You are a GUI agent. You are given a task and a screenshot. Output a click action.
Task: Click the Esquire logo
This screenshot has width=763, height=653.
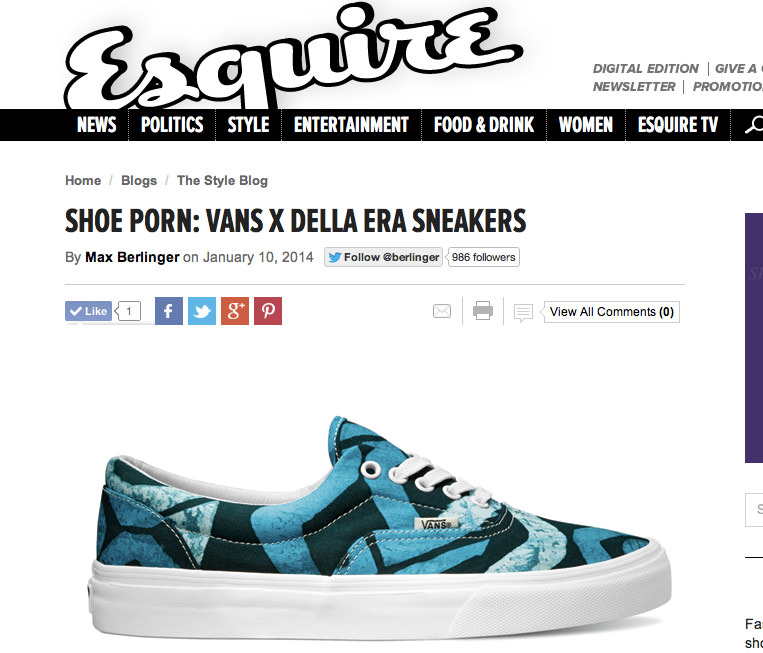(x=292, y=58)
